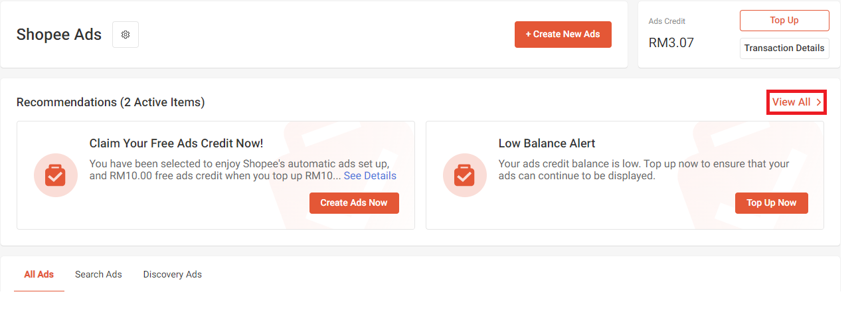Switch to Discovery Ads tab
The width and height of the screenshot is (868, 312).
tap(173, 275)
